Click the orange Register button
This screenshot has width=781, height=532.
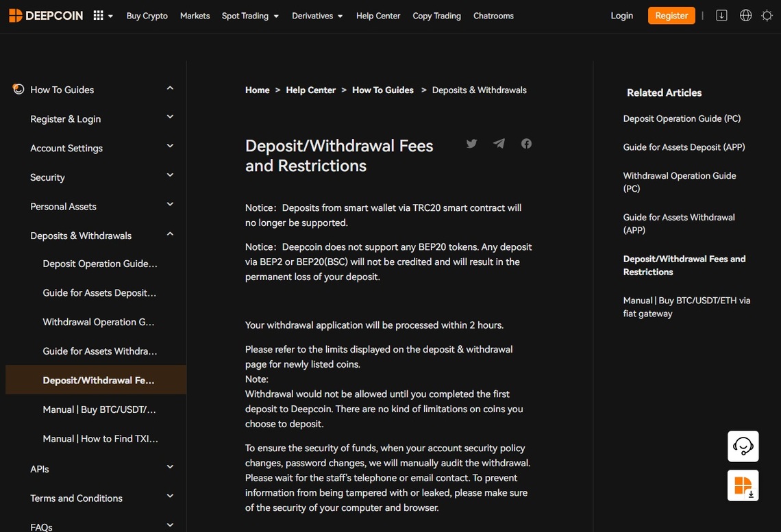tap(671, 16)
